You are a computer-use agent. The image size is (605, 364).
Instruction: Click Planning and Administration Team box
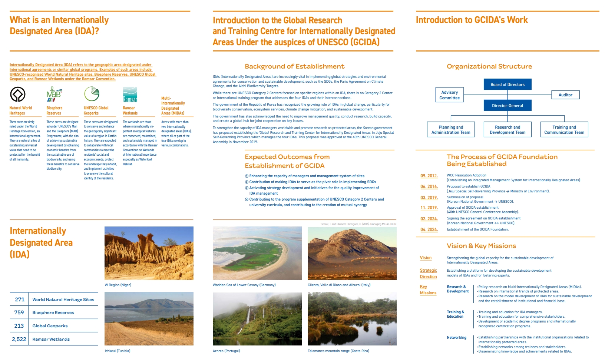point(451,130)
